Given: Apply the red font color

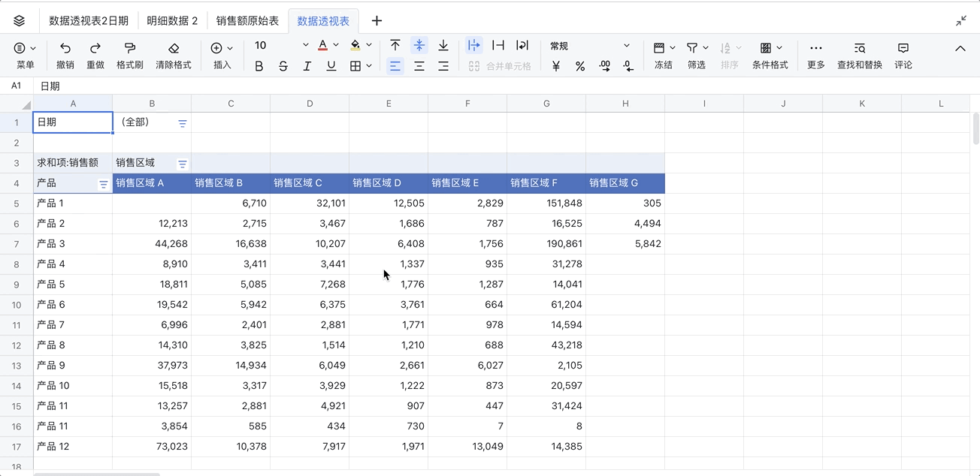Looking at the screenshot, I should coord(323,46).
